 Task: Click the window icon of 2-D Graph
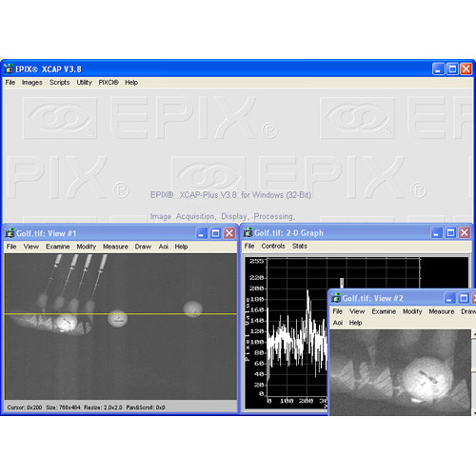tap(248, 232)
